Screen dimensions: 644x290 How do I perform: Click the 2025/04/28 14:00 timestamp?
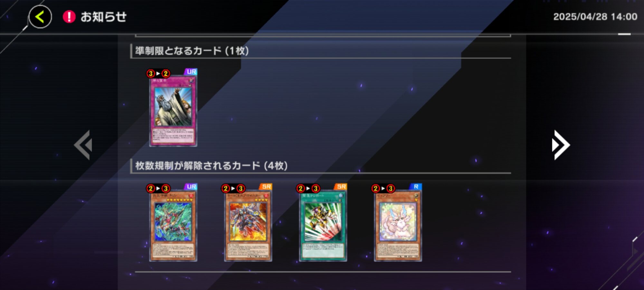tap(595, 17)
